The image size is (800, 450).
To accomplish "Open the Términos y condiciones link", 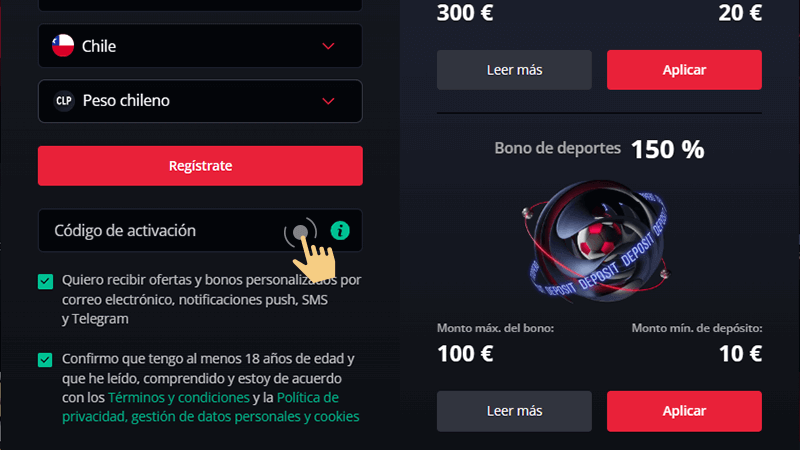I will coord(179,397).
